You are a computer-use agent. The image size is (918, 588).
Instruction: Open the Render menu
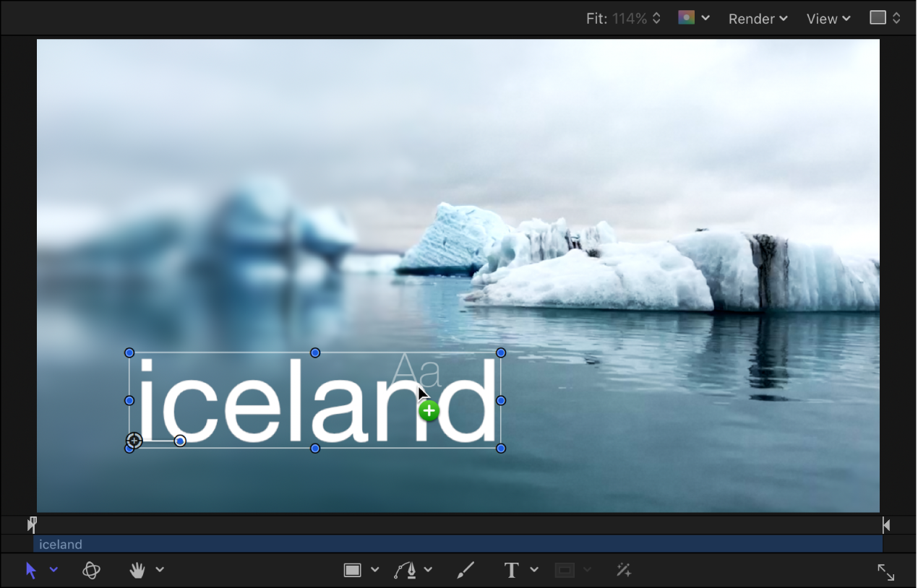(x=754, y=18)
